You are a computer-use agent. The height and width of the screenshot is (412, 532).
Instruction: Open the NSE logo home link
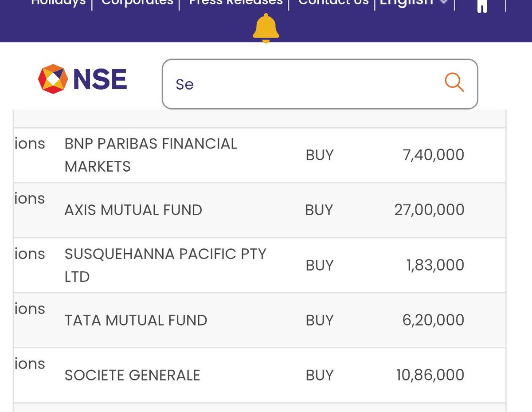coord(83,79)
